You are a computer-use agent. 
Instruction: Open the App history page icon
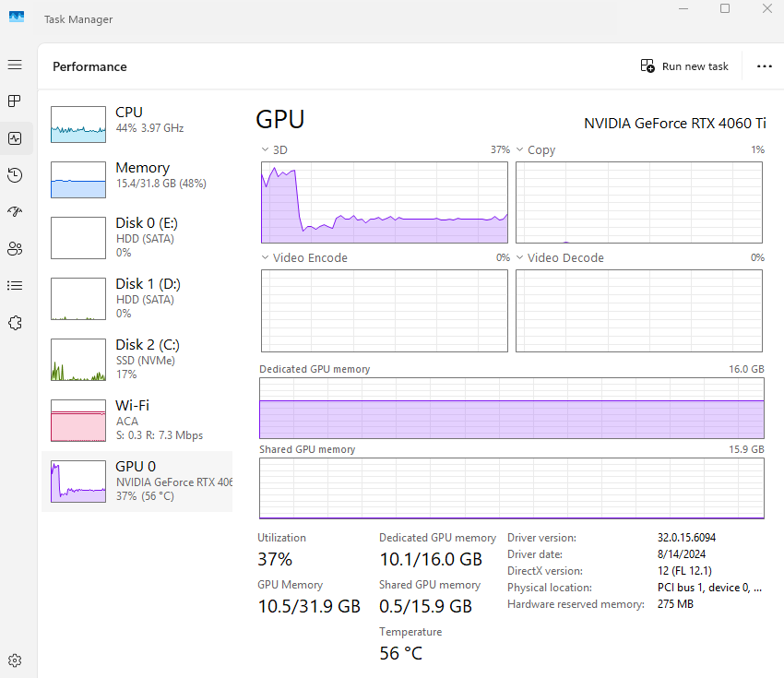[x=15, y=175]
